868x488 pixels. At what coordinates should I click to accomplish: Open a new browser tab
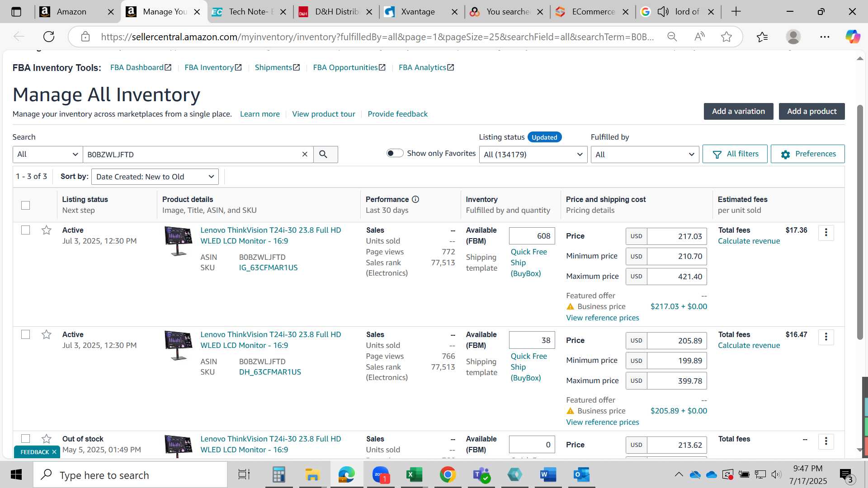[736, 12]
